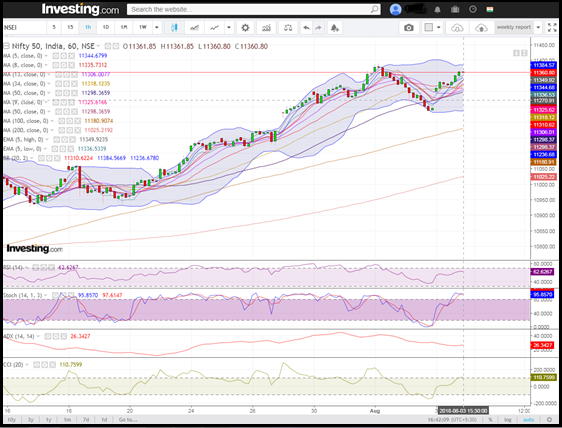Screen dimensions: 562x428
Task: Select the 5 minute interval
Action: pos(54,27)
